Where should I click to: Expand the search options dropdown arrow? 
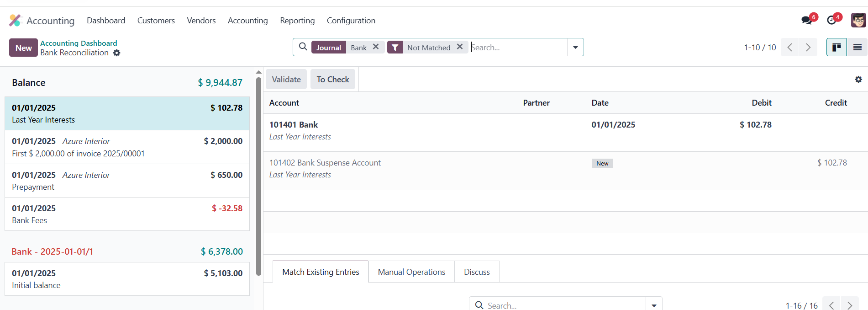click(x=575, y=47)
